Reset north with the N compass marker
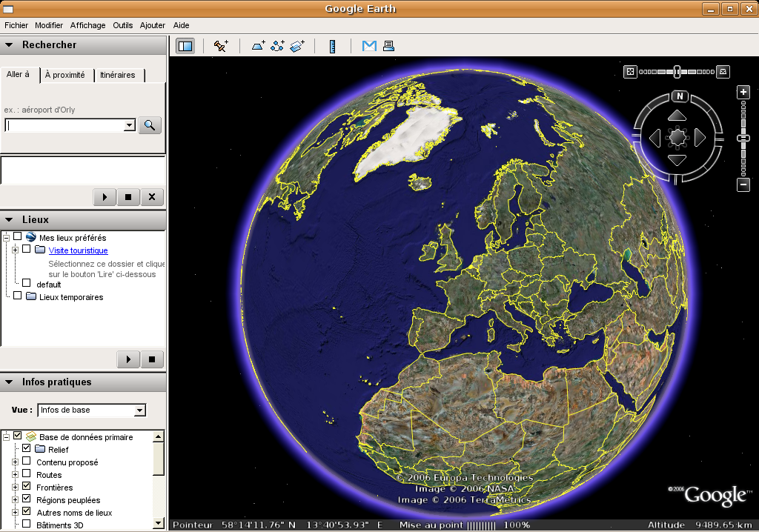The height and width of the screenshot is (532, 759). tap(680, 96)
